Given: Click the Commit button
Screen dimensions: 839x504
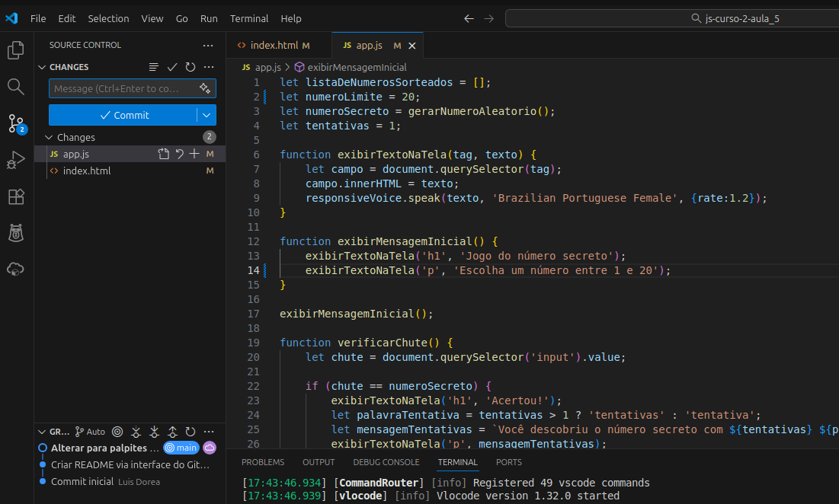Looking at the screenshot, I should 123,115.
